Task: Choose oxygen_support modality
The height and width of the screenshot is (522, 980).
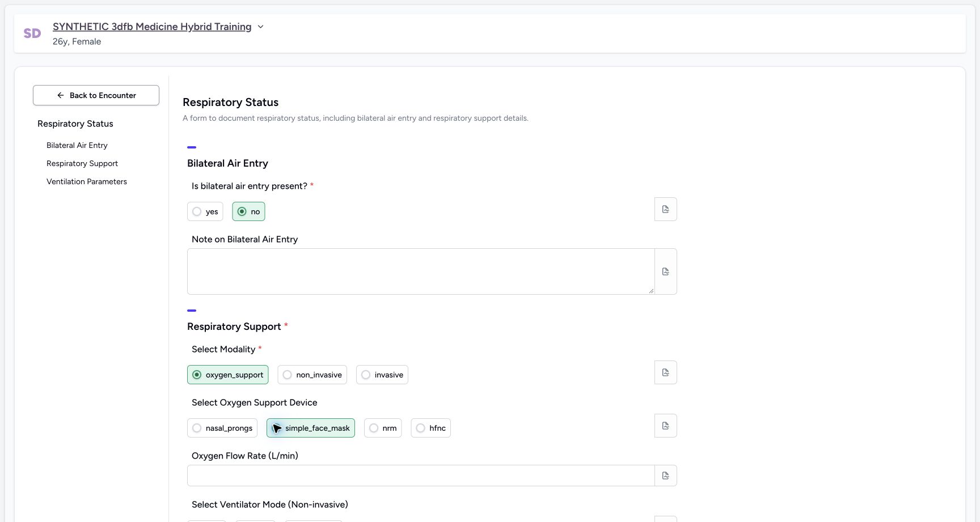Action: [x=228, y=375]
